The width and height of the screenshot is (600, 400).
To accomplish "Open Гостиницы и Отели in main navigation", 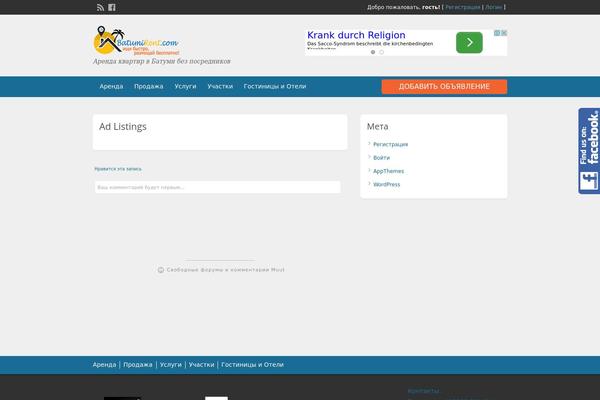I will point(275,87).
